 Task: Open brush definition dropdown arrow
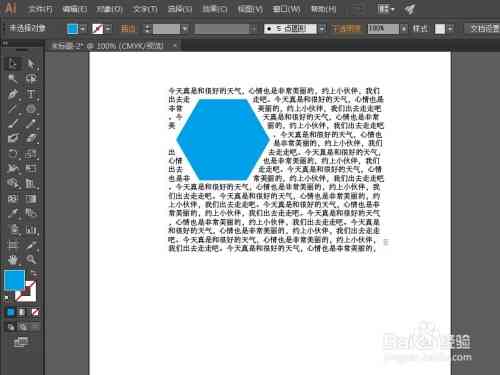pos(322,29)
